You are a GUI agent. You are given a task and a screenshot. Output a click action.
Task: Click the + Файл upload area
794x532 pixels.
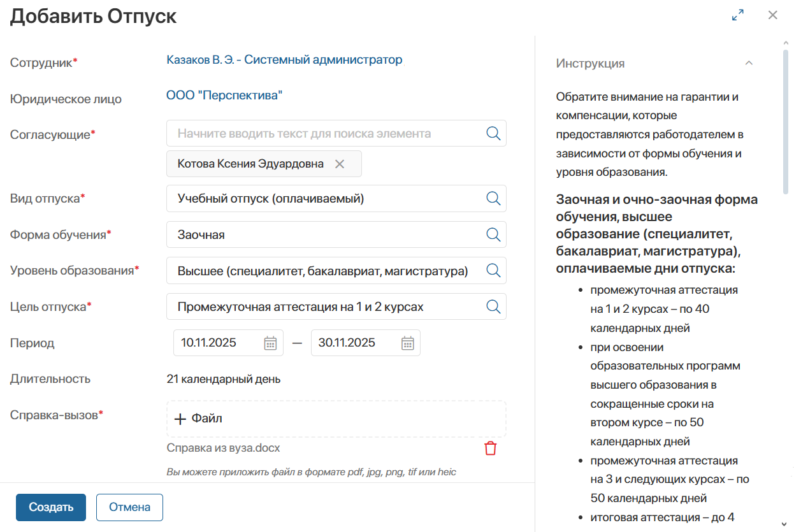336,419
